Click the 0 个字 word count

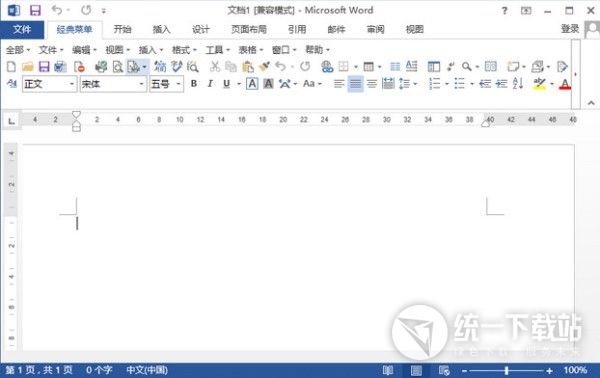(99, 370)
